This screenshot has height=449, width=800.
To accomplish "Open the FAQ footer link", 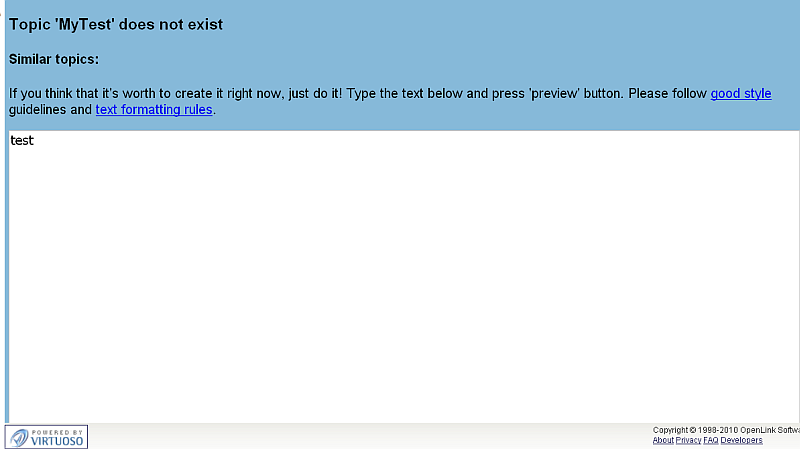I will click(711, 441).
